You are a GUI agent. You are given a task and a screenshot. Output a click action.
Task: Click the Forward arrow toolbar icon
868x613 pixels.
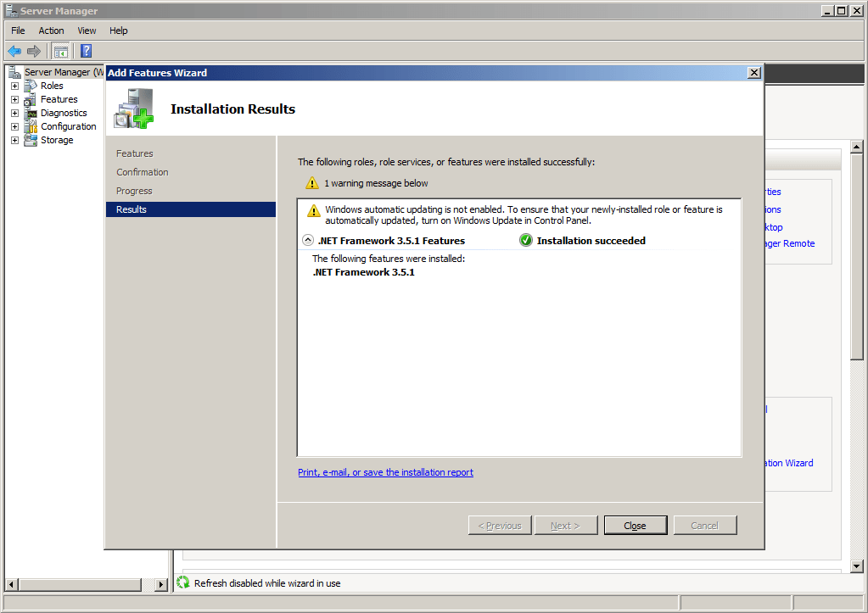coord(34,51)
